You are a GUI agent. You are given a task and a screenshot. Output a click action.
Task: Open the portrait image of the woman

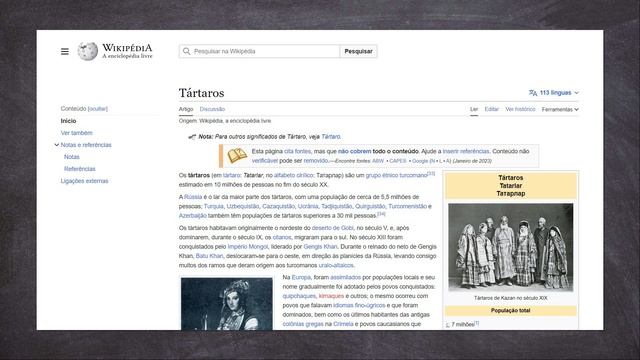pos(227,304)
